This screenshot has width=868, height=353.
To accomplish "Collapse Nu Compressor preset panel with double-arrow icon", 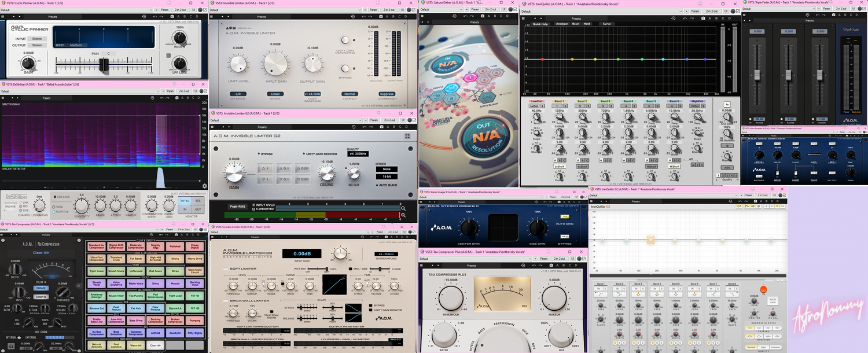I will (x=79, y=285).
